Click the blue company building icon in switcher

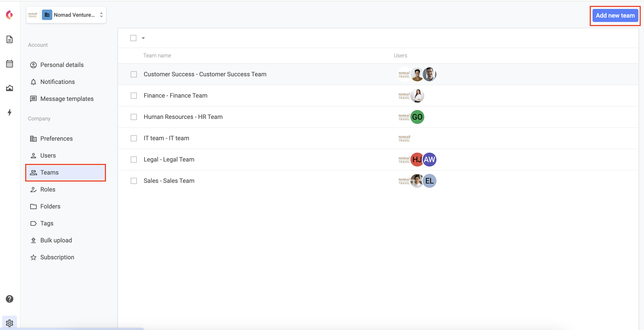47,15
